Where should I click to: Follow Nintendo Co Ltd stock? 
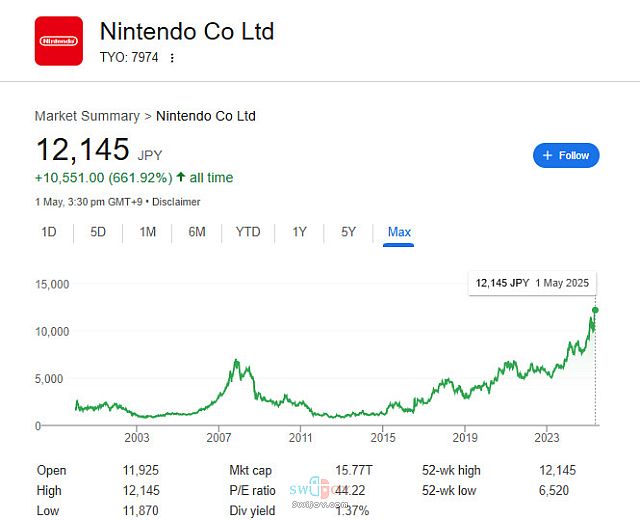[x=566, y=155]
